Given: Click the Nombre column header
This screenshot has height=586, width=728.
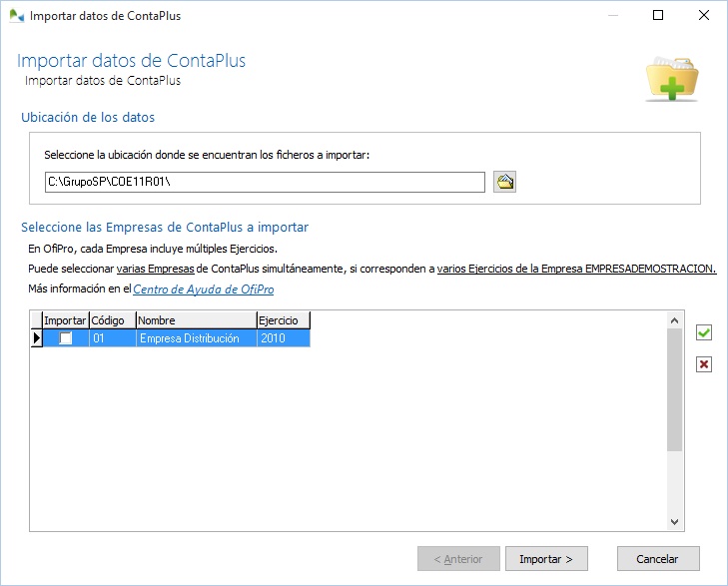Looking at the screenshot, I should coord(195,320).
